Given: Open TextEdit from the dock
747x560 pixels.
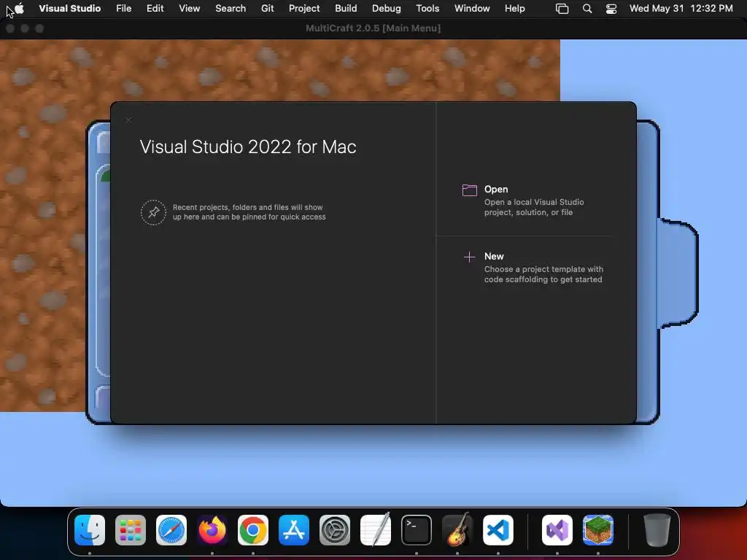Looking at the screenshot, I should pos(376,530).
